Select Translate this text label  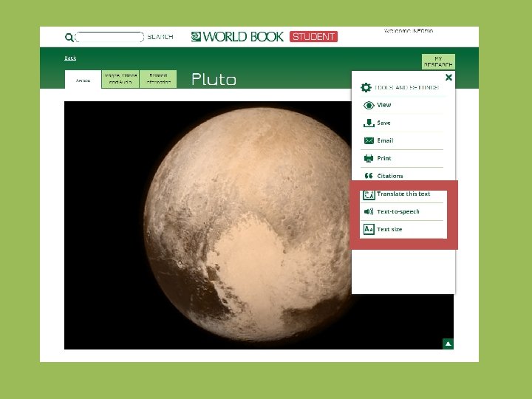pyautogui.click(x=403, y=194)
